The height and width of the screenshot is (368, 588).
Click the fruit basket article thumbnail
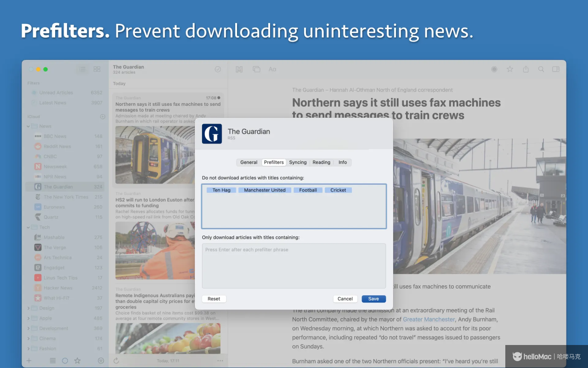[168, 338]
